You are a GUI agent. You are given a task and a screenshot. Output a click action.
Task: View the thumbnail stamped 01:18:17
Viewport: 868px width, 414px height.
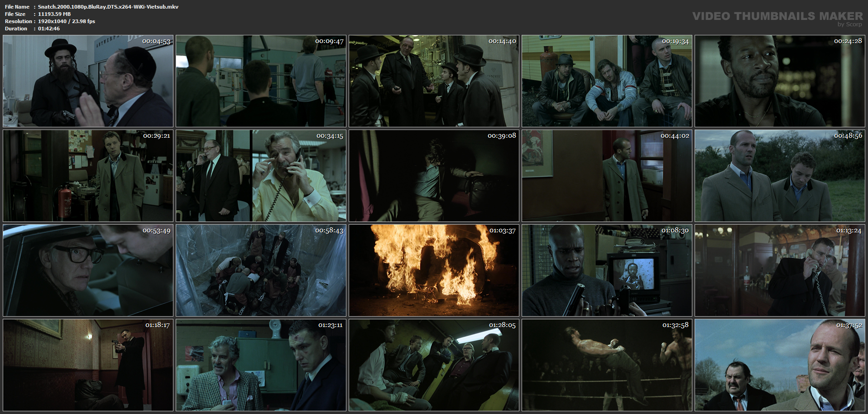(88, 365)
